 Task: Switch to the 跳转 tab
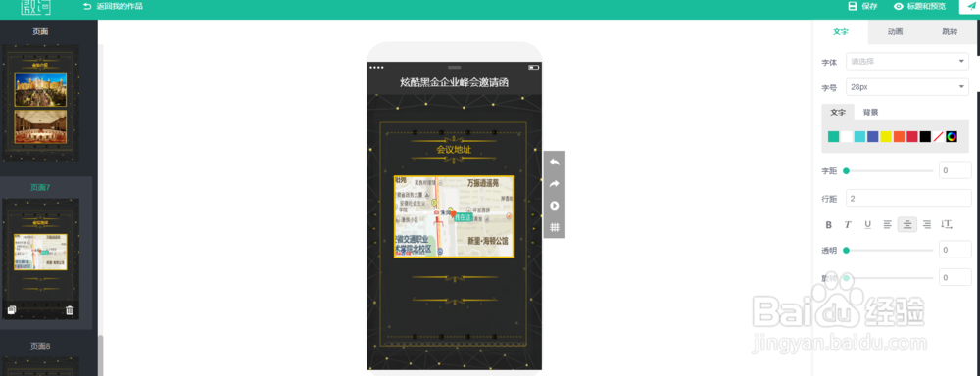pos(950,32)
